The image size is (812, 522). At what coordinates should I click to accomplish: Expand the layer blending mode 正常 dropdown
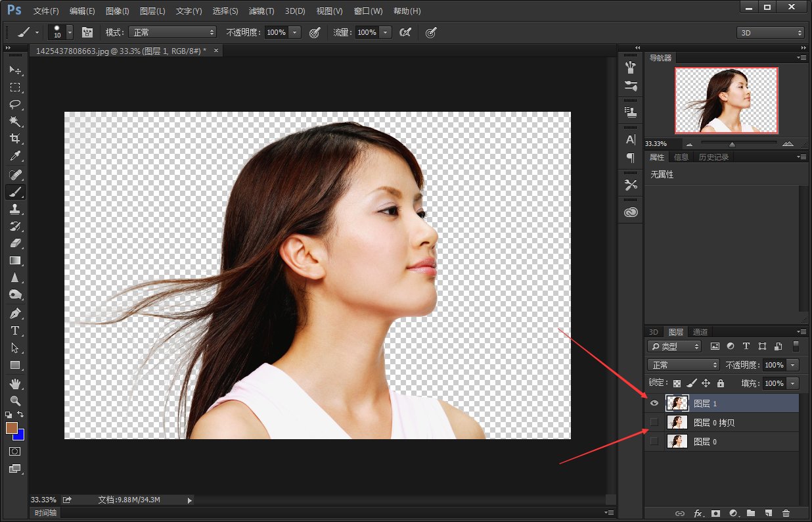pyautogui.click(x=683, y=365)
